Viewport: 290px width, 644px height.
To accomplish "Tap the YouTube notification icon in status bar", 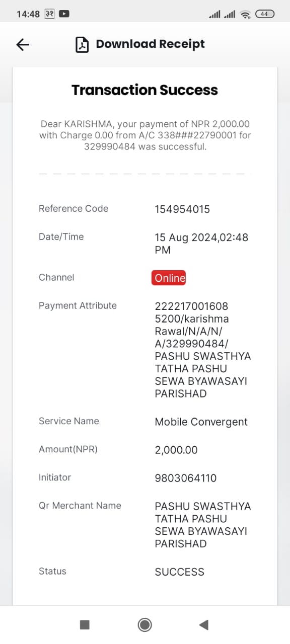I will (64, 14).
